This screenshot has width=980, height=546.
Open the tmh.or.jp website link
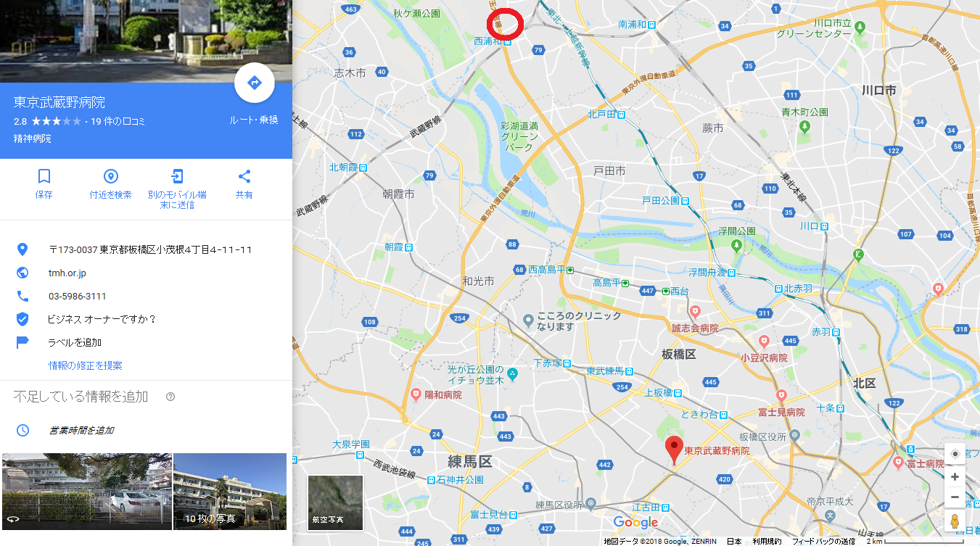[x=67, y=273]
